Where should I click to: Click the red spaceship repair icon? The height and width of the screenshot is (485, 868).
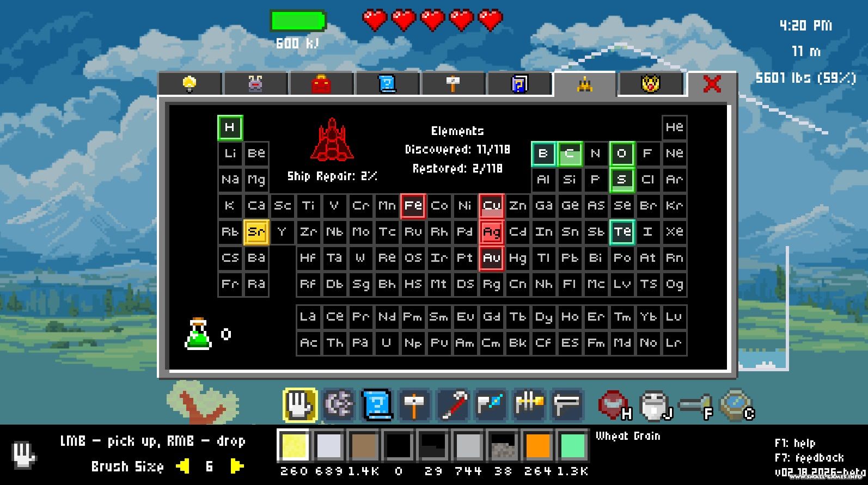332,140
